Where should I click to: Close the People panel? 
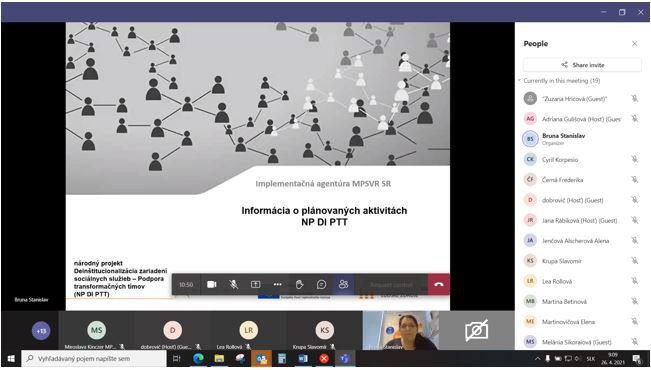[x=634, y=44]
